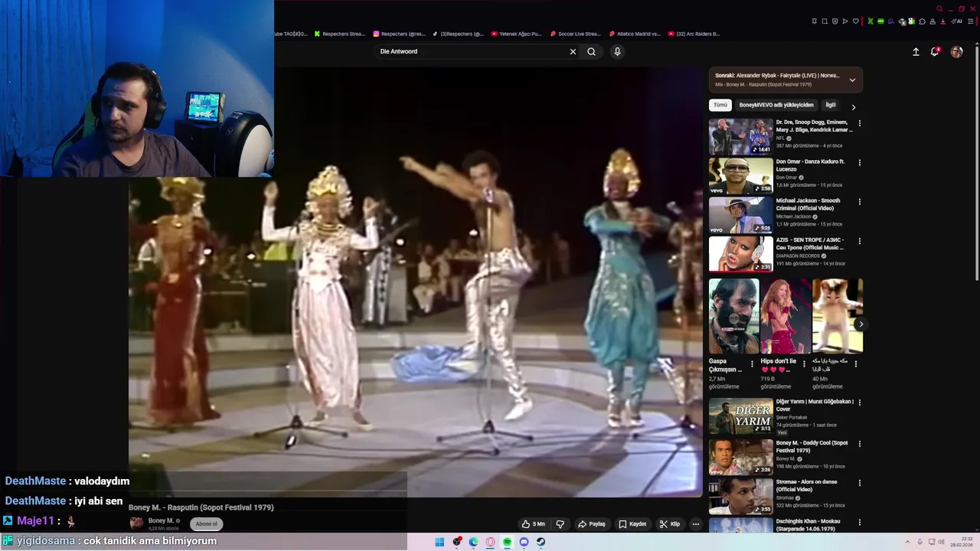Create a clip with Klip button
This screenshot has width=980, height=551.
point(670,524)
